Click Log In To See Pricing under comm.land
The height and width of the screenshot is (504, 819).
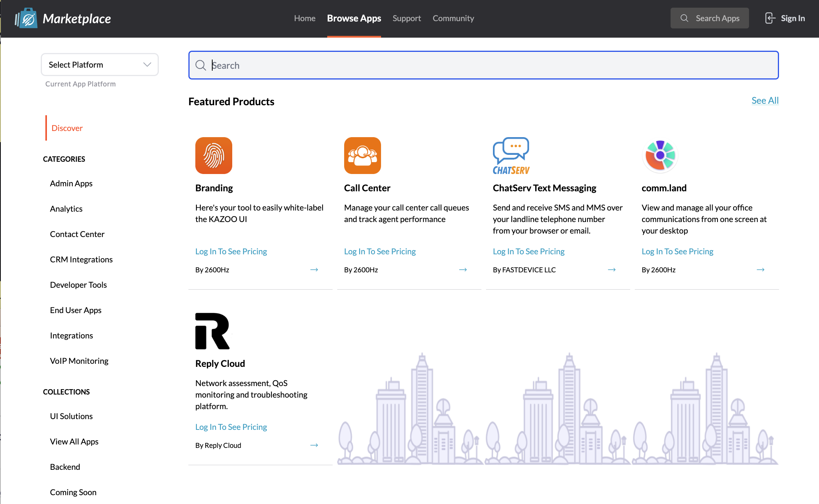(678, 251)
